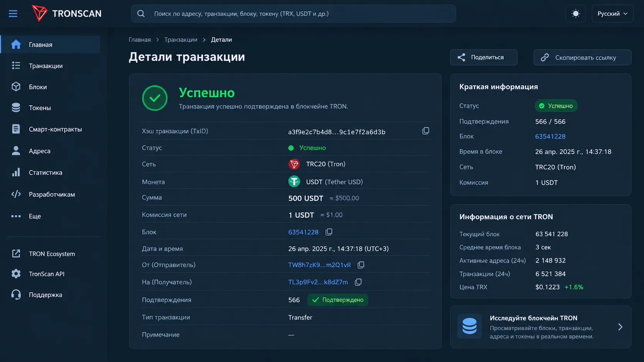Viewport: 644px width, 362px height.
Task: Click the date 26 апр. 2025 г., 14:37:18 (UTC+3)
Action: (x=339, y=249)
